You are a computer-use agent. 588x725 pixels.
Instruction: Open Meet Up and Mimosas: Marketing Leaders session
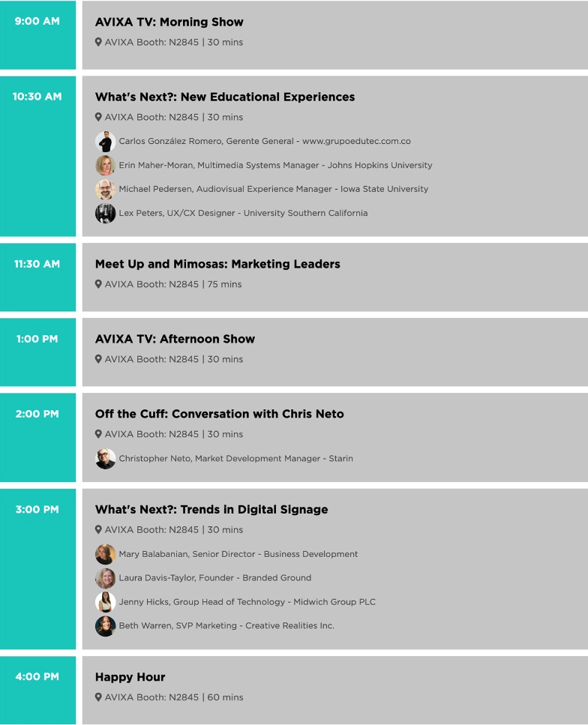pos(217,264)
